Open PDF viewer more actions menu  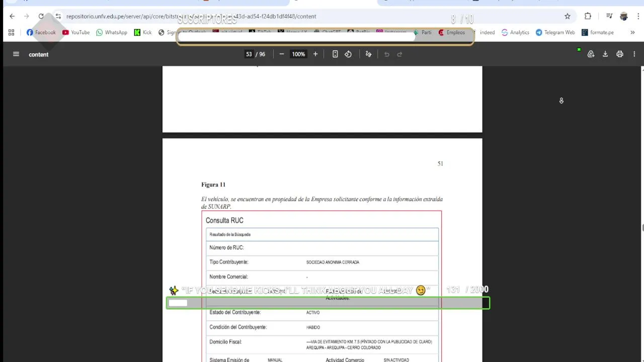pyautogui.click(x=634, y=54)
